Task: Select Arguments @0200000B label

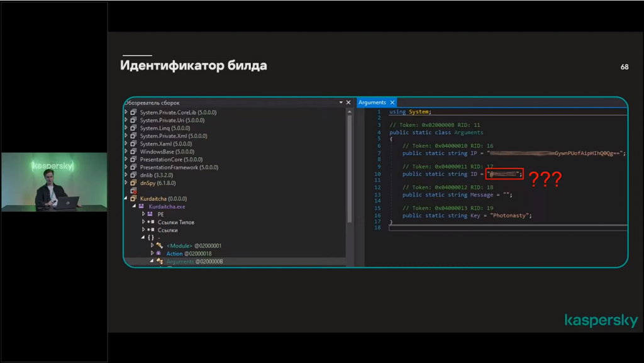Action: (x=195, y=261)
